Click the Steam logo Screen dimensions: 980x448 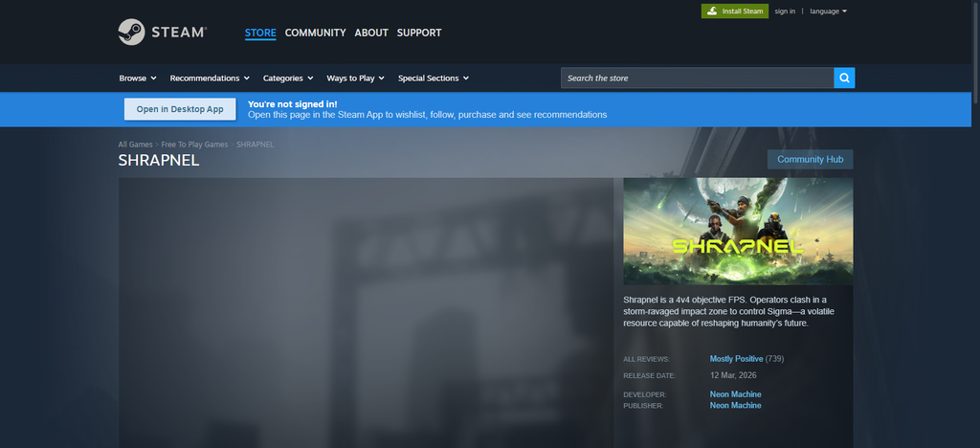[x=163, y=32]
